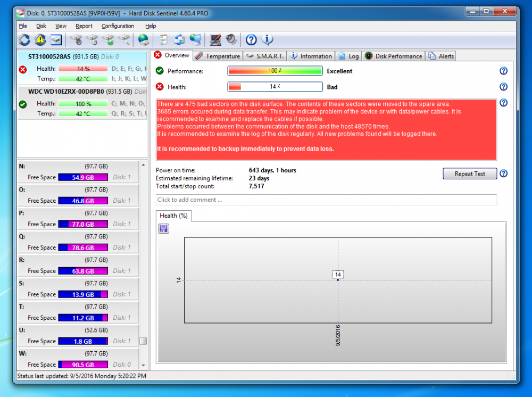Open Help via blue question mark toolbar icon
The width and height of the screenshot is (532, 397).
click(251, 39)
